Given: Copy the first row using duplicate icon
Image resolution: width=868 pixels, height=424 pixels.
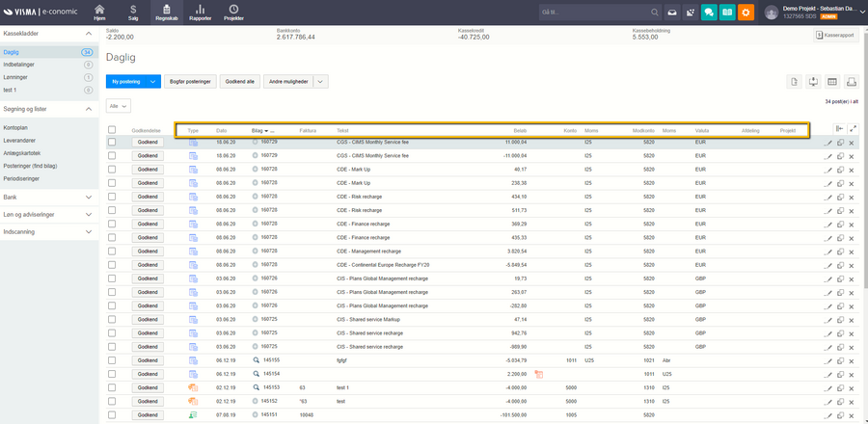Looking at the screenshot, I should pyautogui.click(x=840, y=143).
